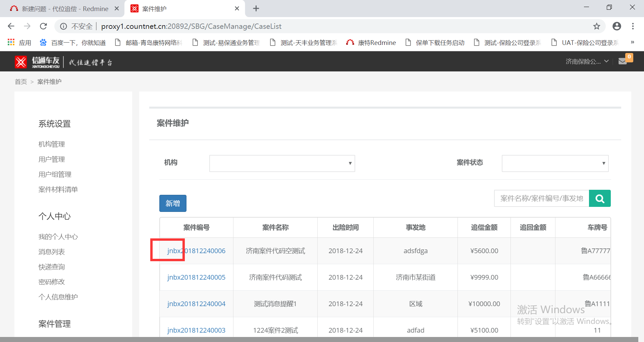Click the browser reload page icon
Image resolution: width=644 pixels, height=342 pixels.
tap(43, 26)
